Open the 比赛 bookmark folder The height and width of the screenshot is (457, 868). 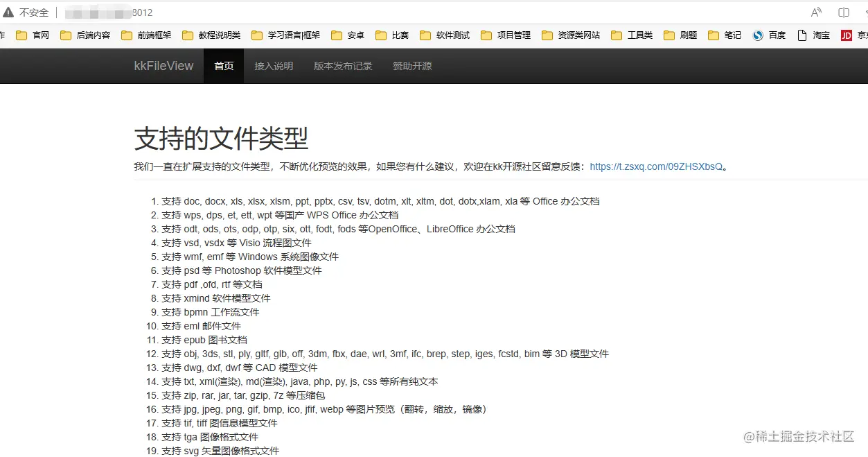point(392,35)
